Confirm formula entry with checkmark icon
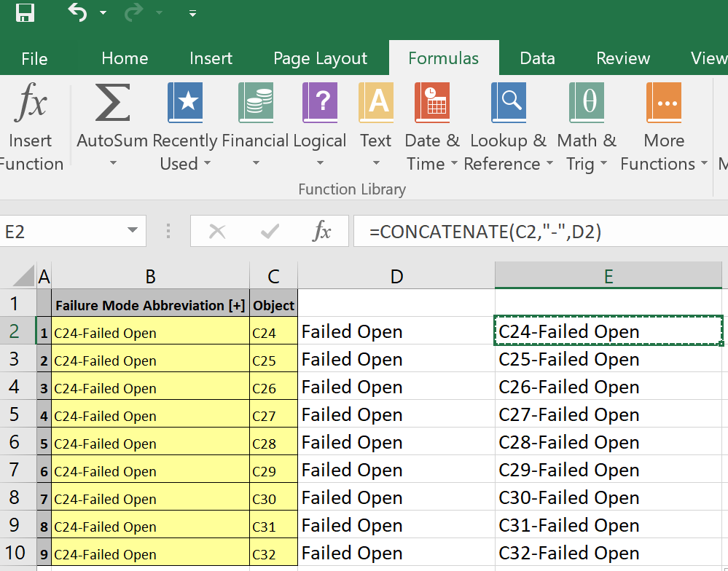 pos(270,231)
